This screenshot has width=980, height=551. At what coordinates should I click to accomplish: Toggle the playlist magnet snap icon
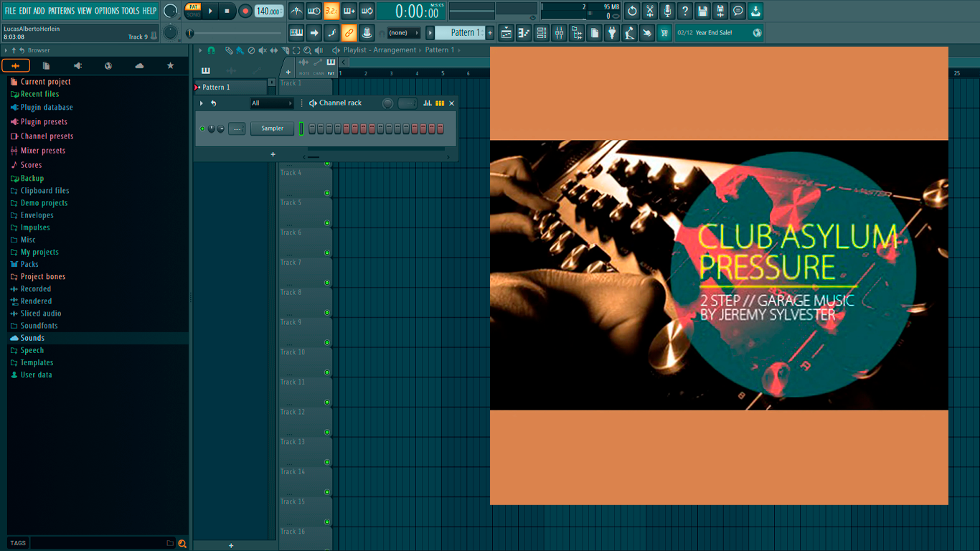211,50
